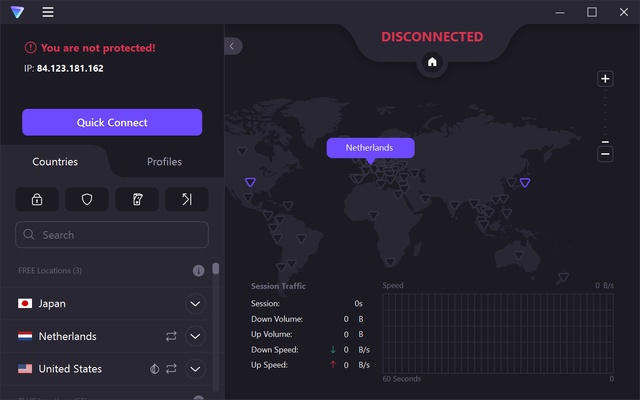Click the red warning icon beside 'You are not protected!'
640x400 pixels.
coord(31,47)
